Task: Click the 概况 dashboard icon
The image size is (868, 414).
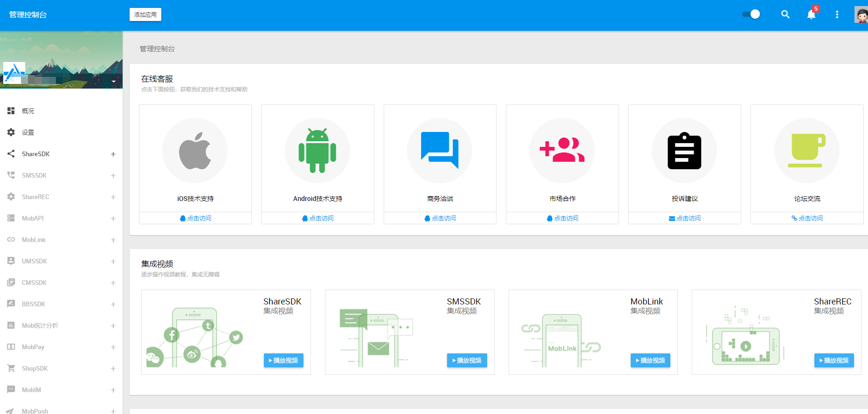Action: pos(11,111)
